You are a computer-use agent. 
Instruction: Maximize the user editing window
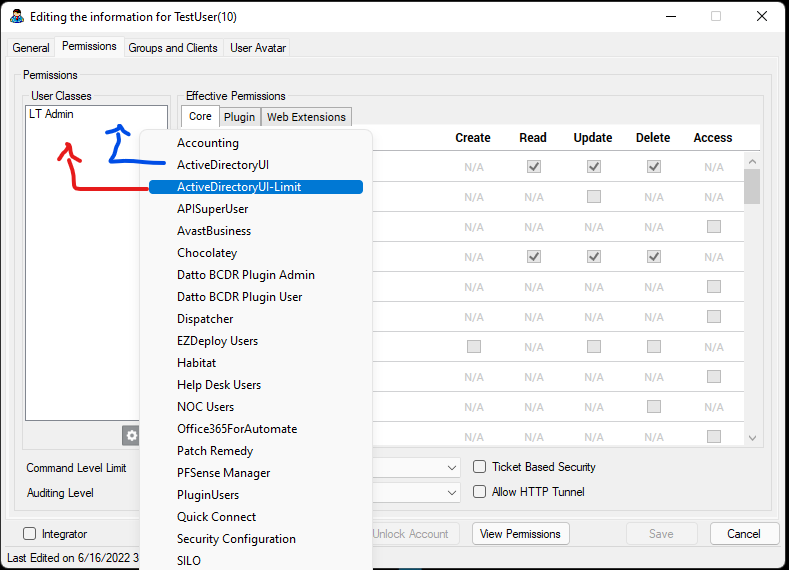pyautogui.click(x=716, y=16)
